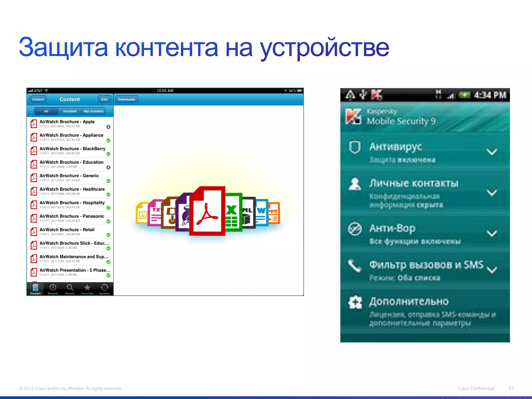Tap download arrow for AirWatch Brochure - Education
The height and width of the screenshot is (399, 532).
[x=108, y=168]
